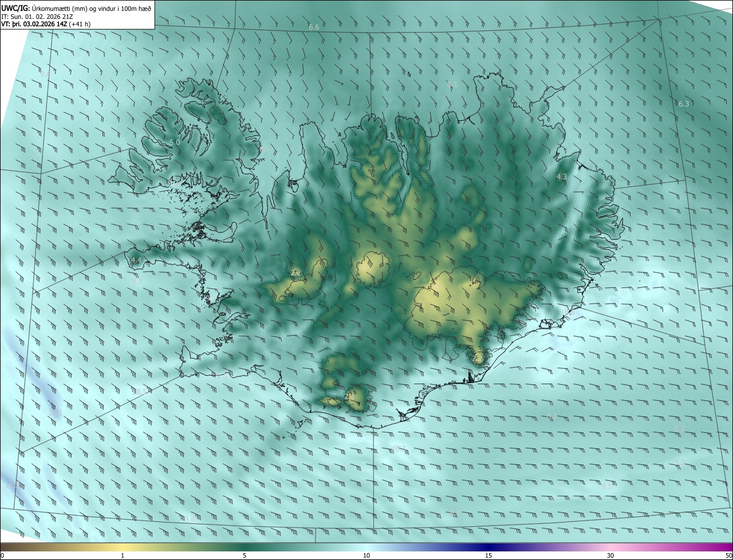Viewport: 733px width, 560px height.
Task: Click the 'UWC/IG:' title in the header box
Action: pyautogui.click(x=15, y=9)
